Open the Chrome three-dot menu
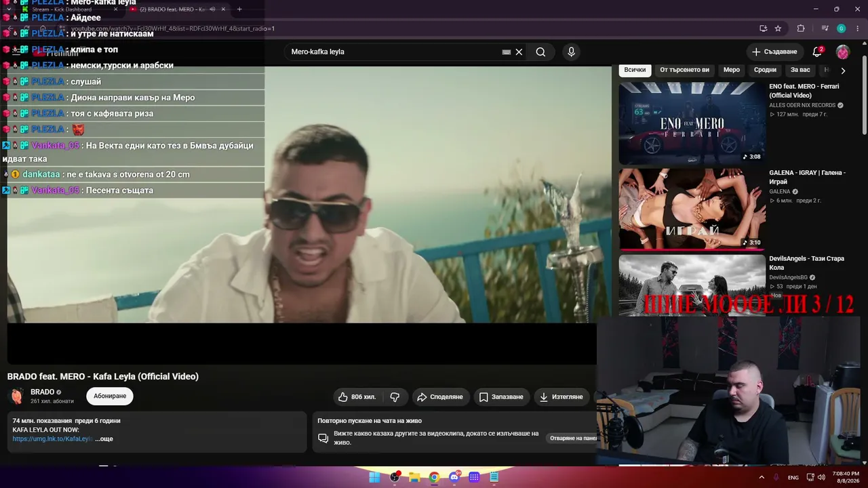This screenshot has width=868, height=488. [x=858, y=28]
